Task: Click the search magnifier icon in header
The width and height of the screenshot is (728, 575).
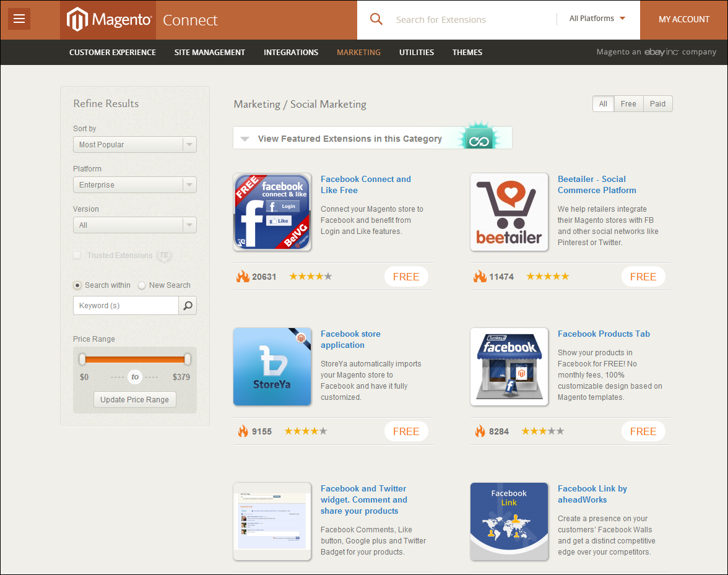Action: tap(376, 19)
